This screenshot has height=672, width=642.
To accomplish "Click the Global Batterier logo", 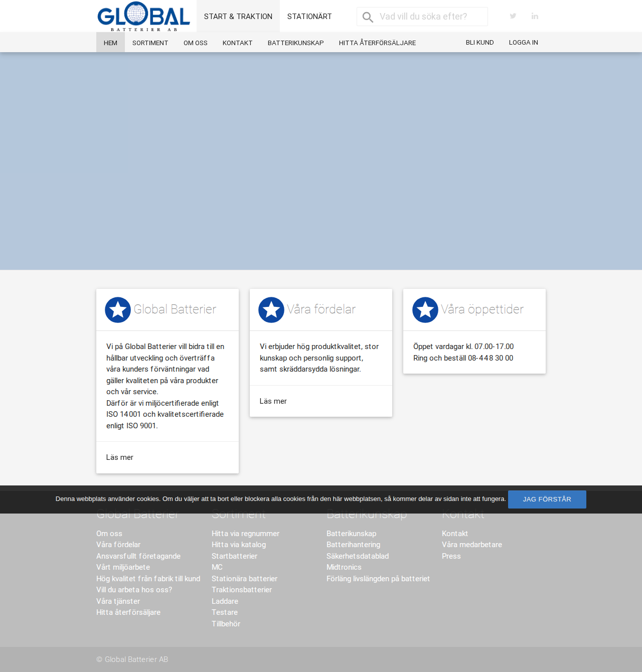I will click(x=143, y=17).
